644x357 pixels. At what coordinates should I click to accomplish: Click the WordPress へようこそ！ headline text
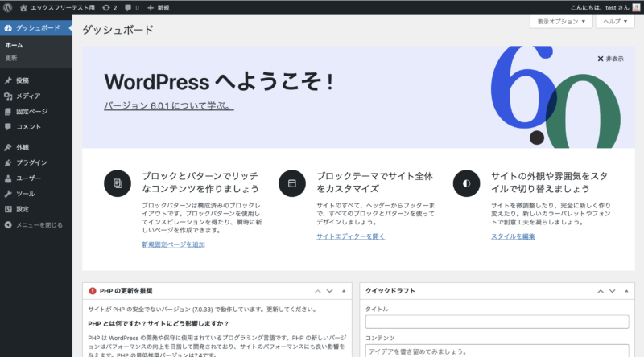point(218,82)
